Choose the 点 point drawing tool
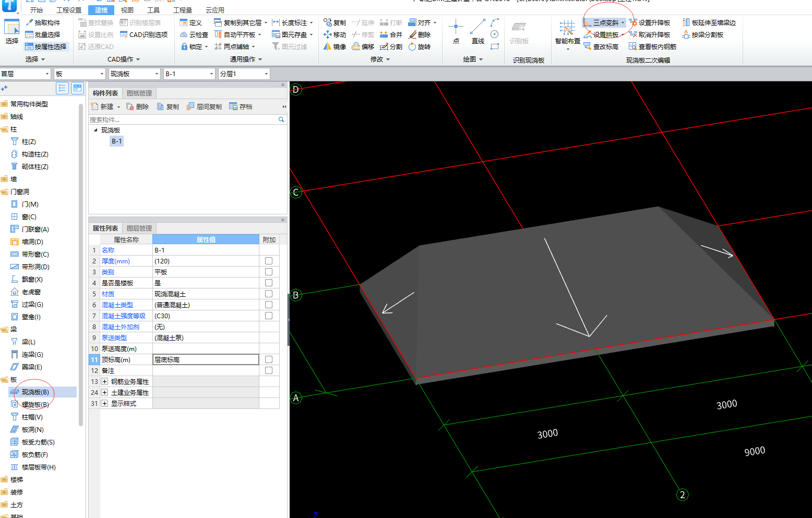This screenshot has height=518, width=812. pos(456,31)
